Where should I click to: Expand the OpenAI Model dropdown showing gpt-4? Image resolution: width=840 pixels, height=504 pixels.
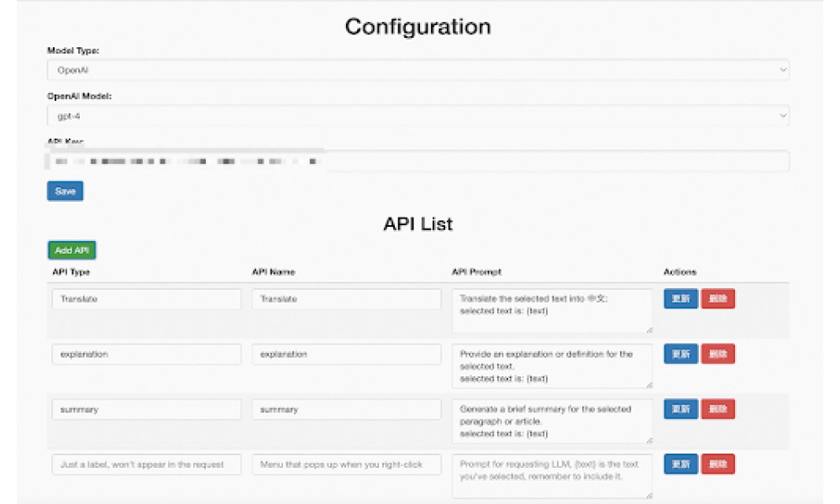[x=417, y=116]
